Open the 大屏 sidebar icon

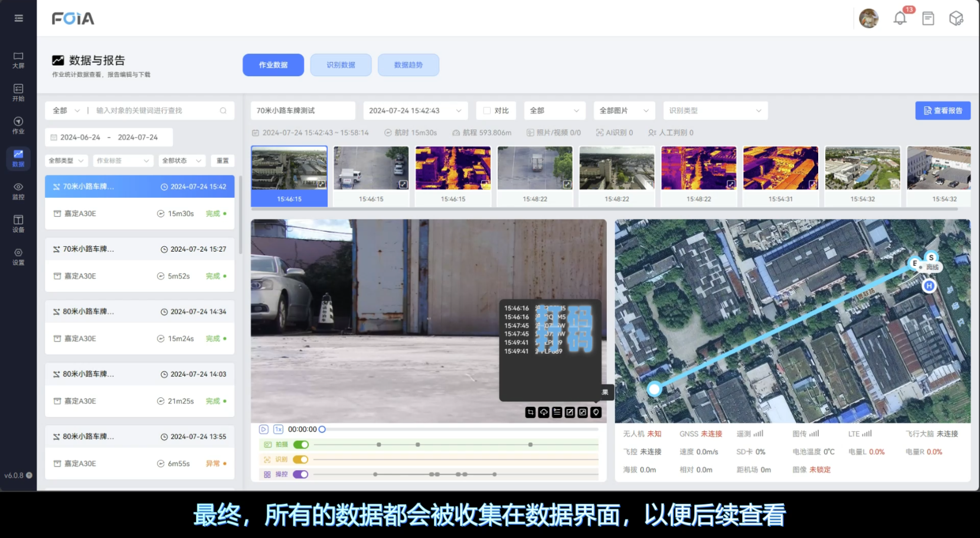point(18,60)
